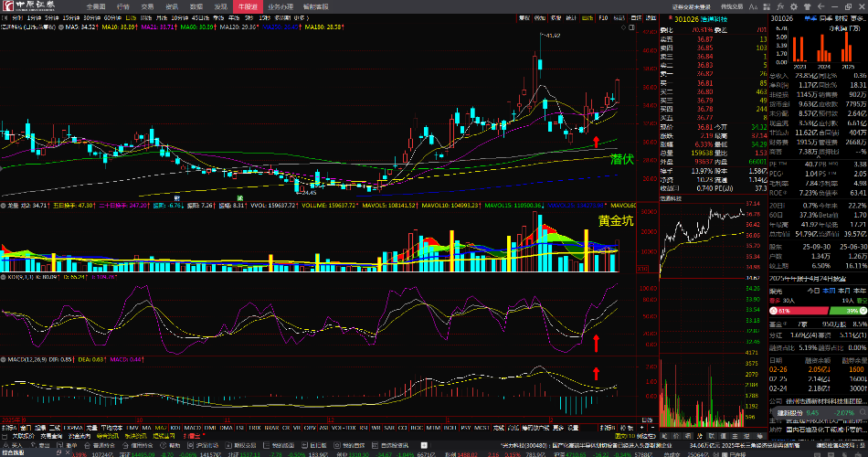Image resolution: width=868 pixels, height=457 pixels.
Task: Click the font size Aa icon
Action: coord(754,6)
